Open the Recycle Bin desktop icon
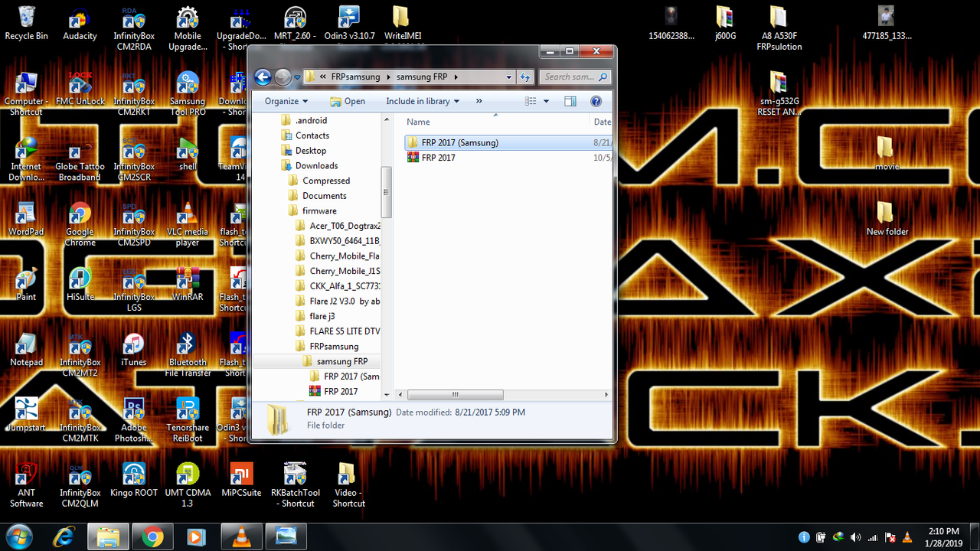Image resolution: width=980 pixels, height=551 pixels. point(26,23)
